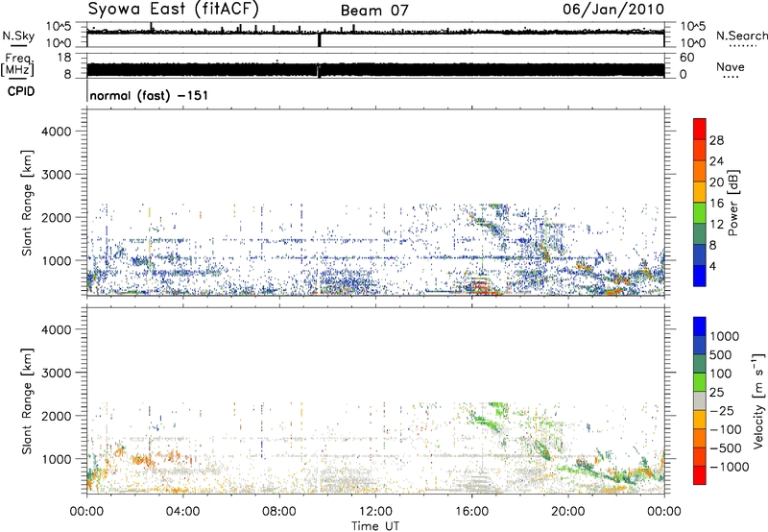The image size is (768, 532).
Task: Click the '1000' tick label on the Velocity scale
Action: tap(724, 336)
